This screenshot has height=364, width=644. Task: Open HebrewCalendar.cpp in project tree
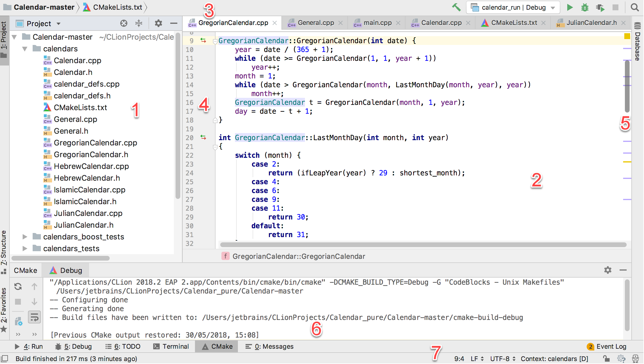[x=91, y=166]
